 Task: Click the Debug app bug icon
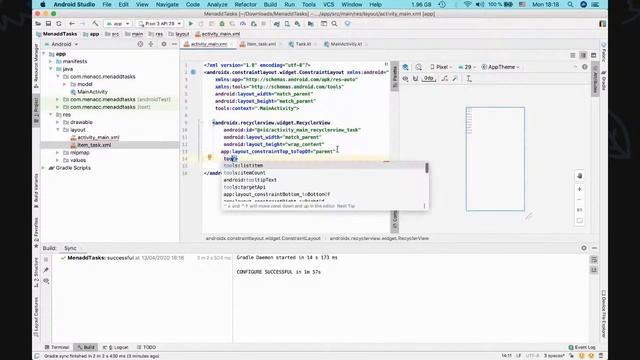tap(222, 24)
